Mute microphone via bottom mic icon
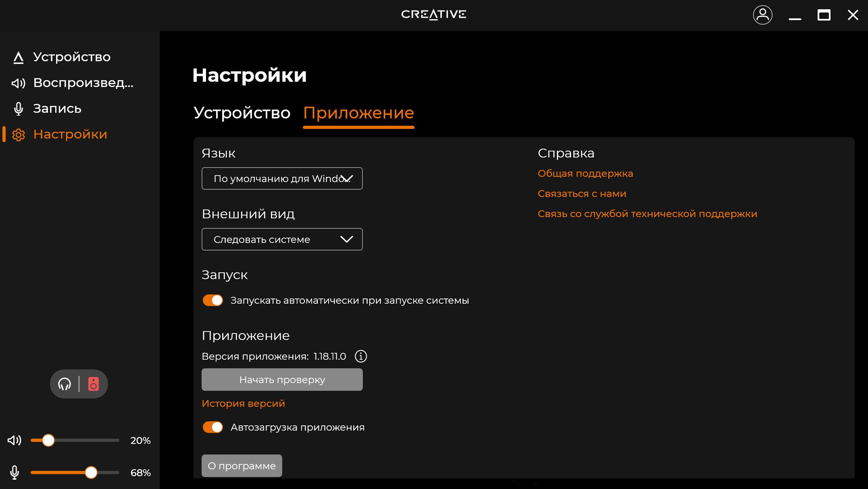Viewport: 868px width, 489px height. pos(15,472)
